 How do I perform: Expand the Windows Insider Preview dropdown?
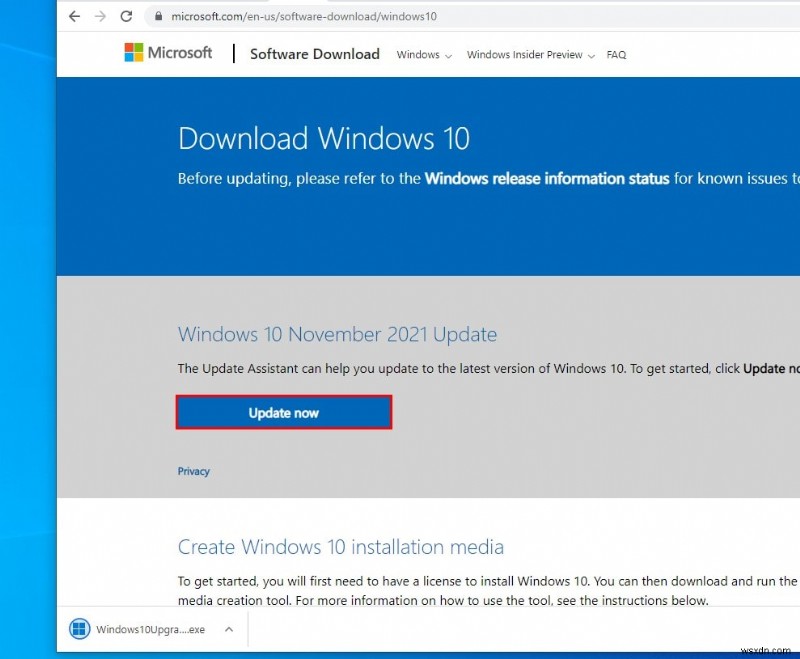529,55
